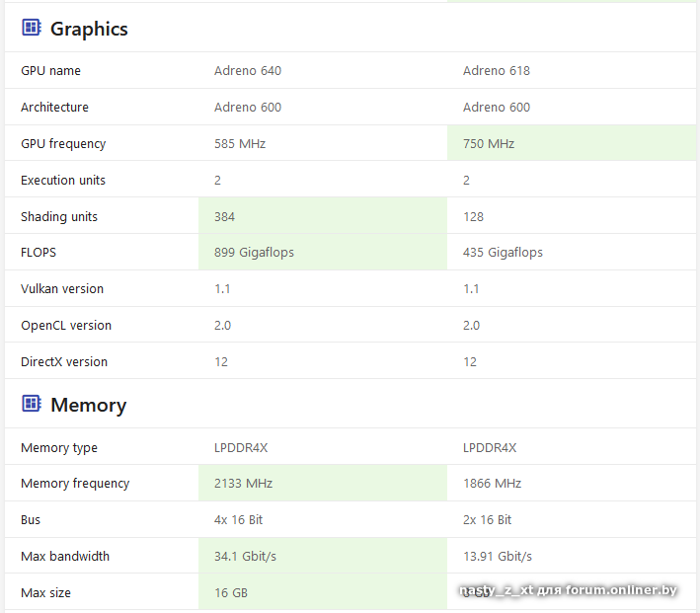This screenshot has height=613, width=700.
Task: Click the 16 GB max size value
Action: coord(231,593)
